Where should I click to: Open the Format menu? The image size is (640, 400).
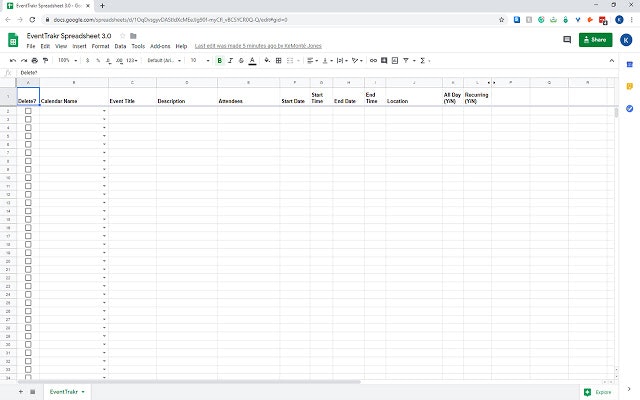(x=100, y=46)
